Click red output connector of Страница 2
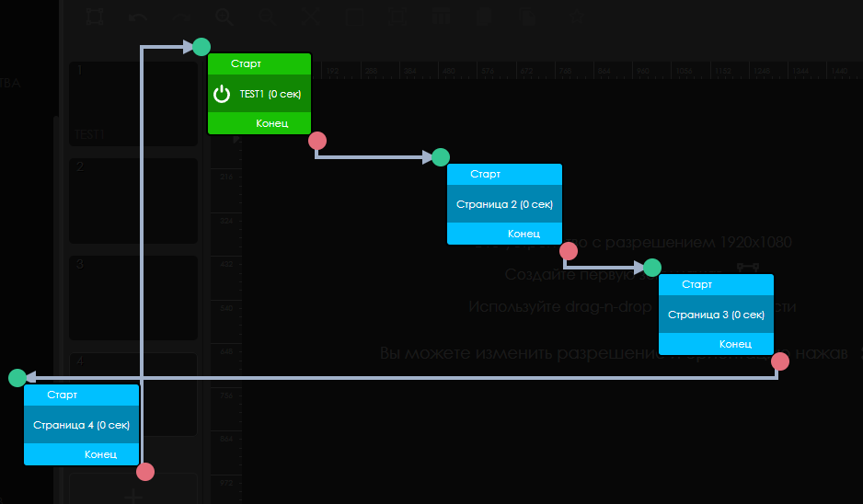Screen dimensions: 863x504 pos(569,251)
